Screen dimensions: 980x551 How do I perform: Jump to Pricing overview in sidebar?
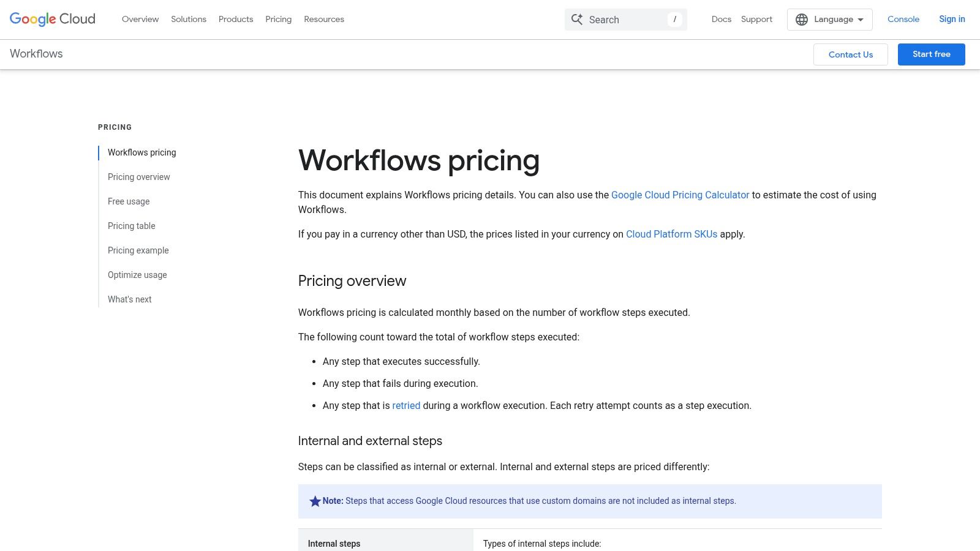click(x=139, y=177)
